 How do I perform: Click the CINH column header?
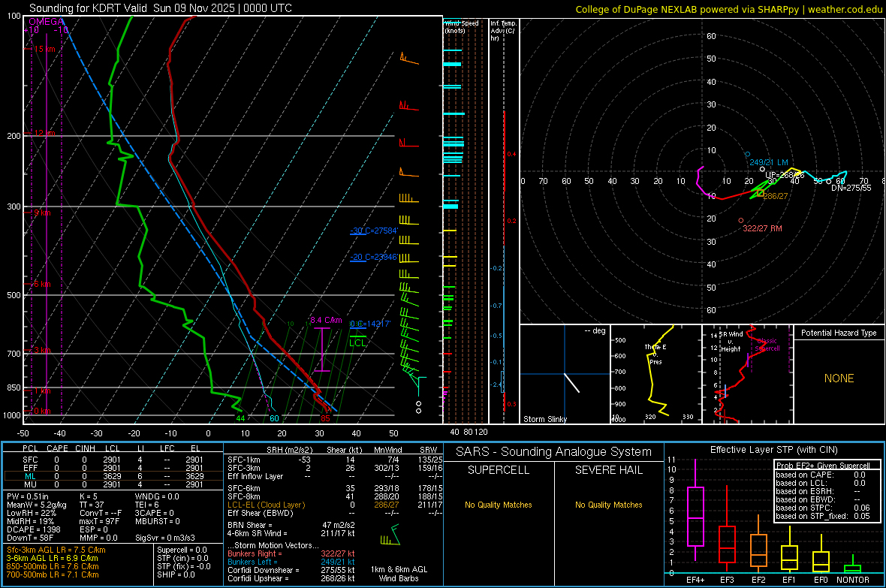tap(85, 448)
